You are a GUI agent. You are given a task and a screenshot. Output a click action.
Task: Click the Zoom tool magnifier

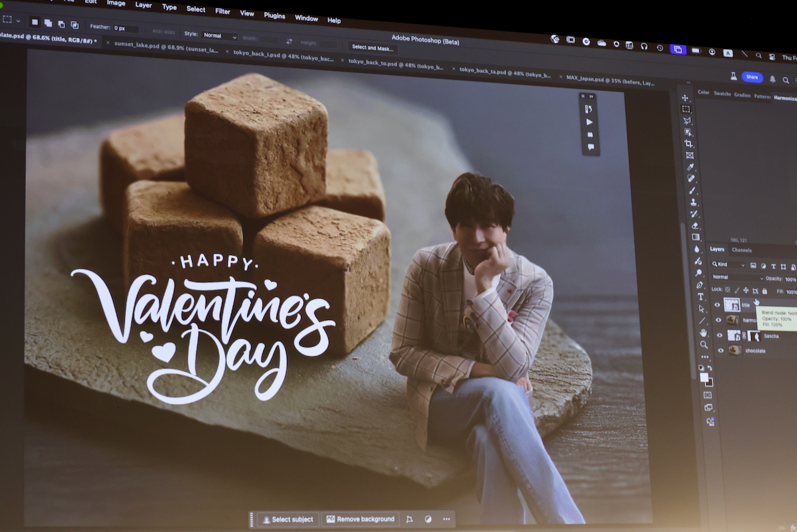tap(703, 344)
